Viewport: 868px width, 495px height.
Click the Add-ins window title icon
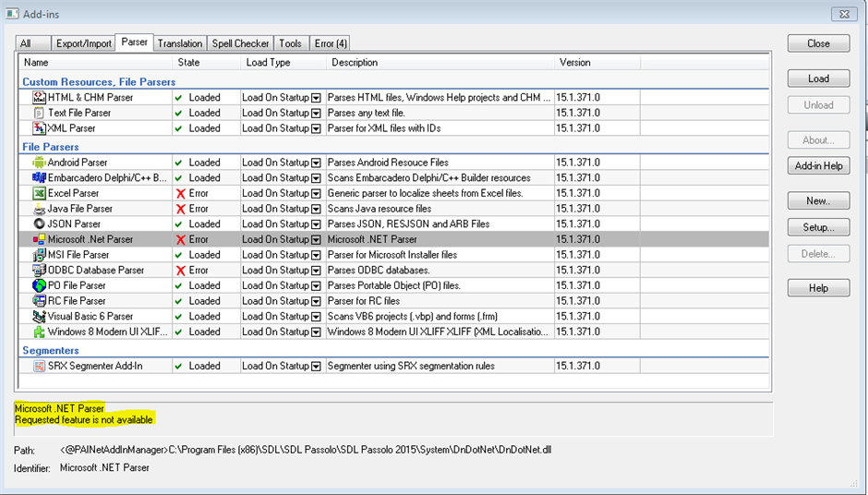point(12,13)
